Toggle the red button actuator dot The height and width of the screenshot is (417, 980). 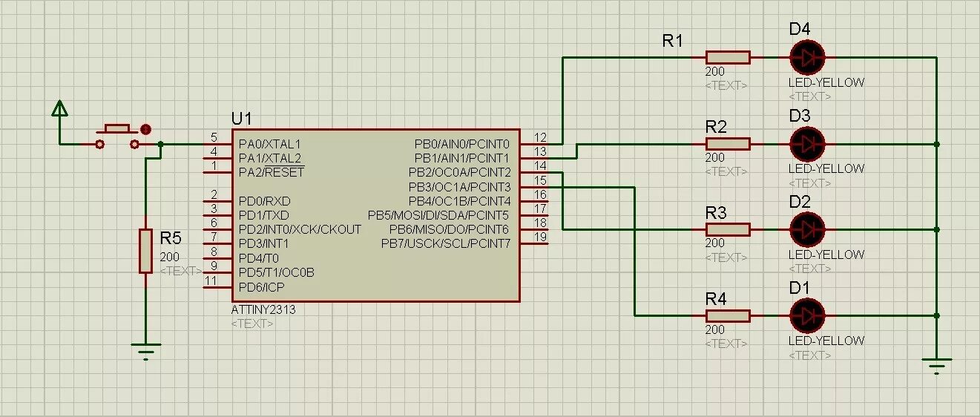tap(145, 129)
